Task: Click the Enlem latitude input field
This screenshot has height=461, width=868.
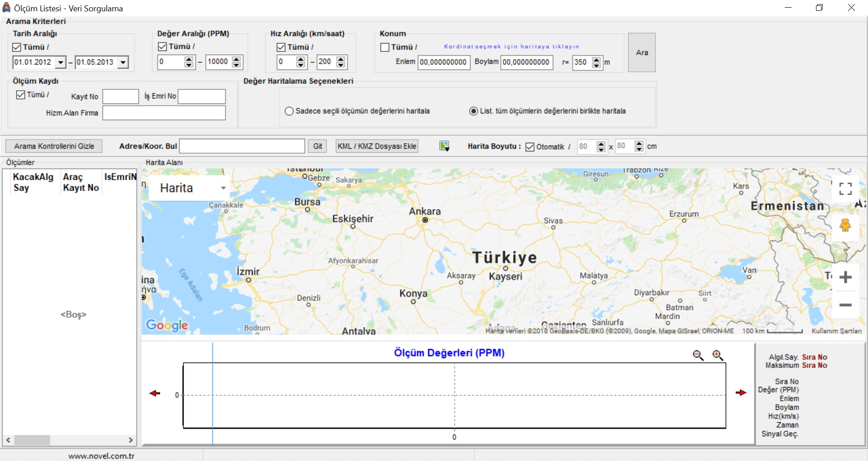Action: coord(444,62)
